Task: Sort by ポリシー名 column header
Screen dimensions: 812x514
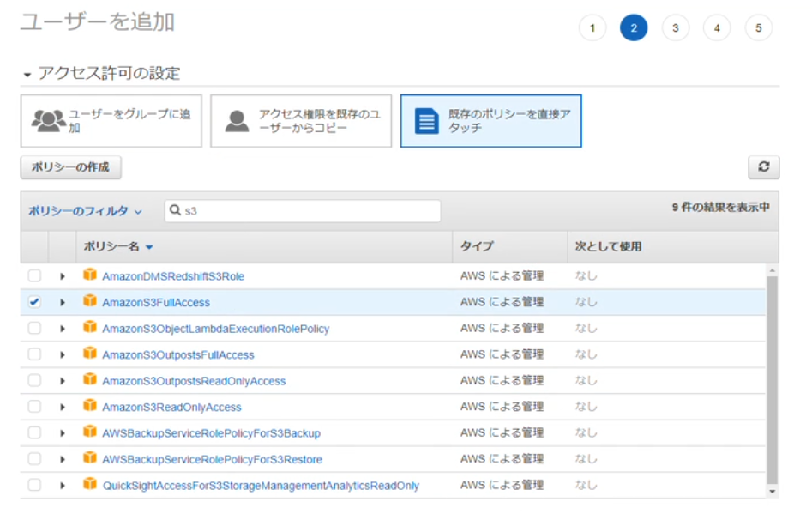Action: (118, 246)
